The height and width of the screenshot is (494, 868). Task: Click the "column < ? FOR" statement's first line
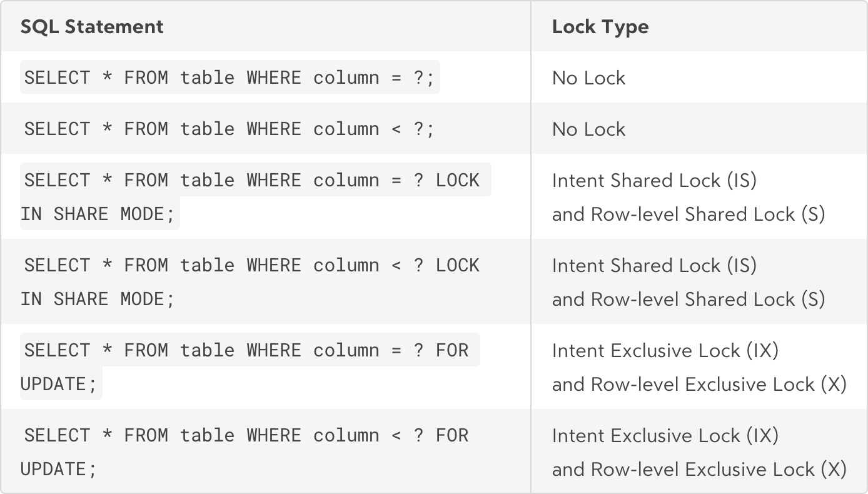(x=246, y=435)
